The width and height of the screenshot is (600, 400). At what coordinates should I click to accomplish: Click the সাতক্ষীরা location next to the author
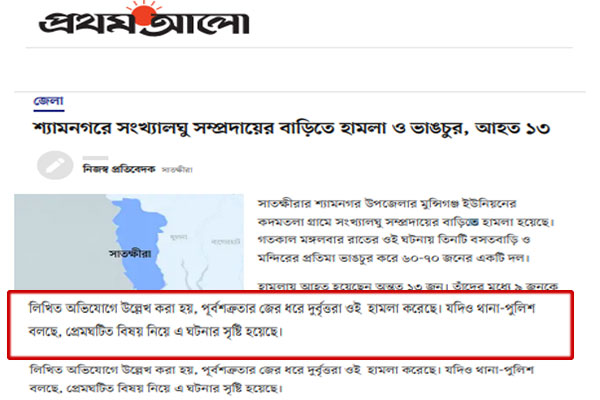177,170
